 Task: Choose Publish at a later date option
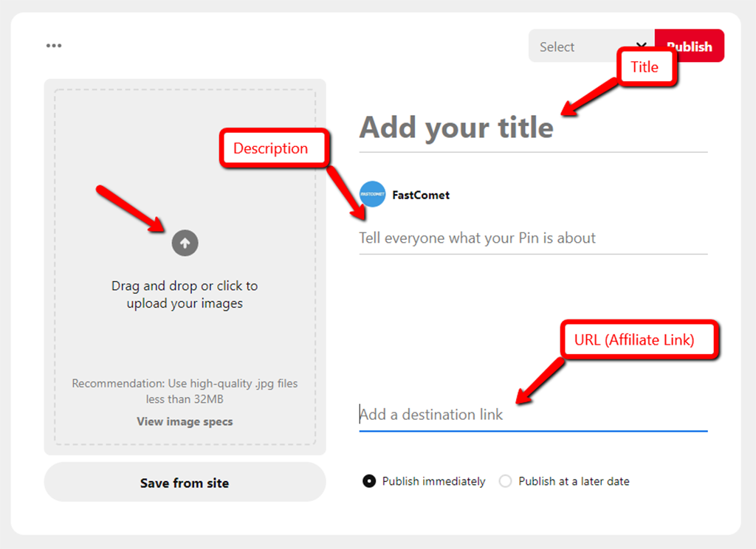tap(505, 481)
